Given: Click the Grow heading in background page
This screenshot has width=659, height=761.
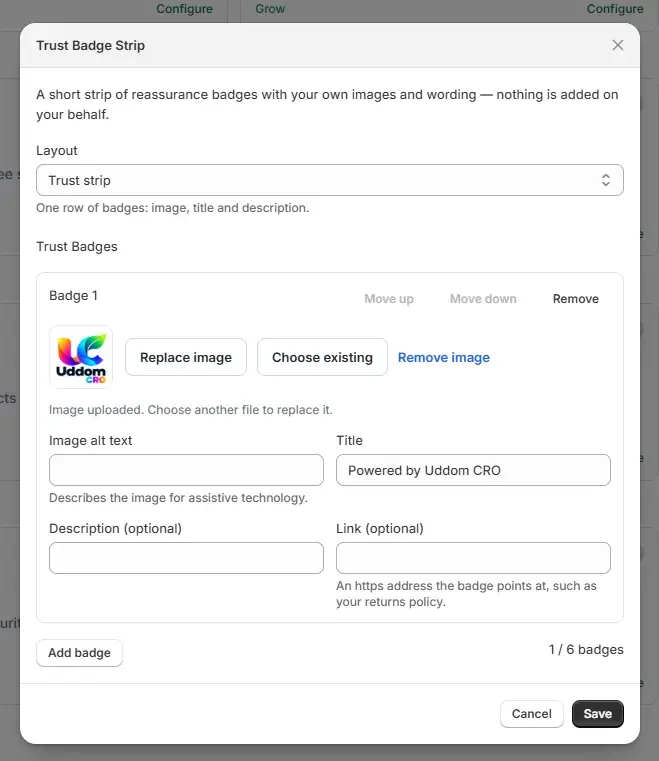Looking at the screenshot, I should [x=270, y=9].
